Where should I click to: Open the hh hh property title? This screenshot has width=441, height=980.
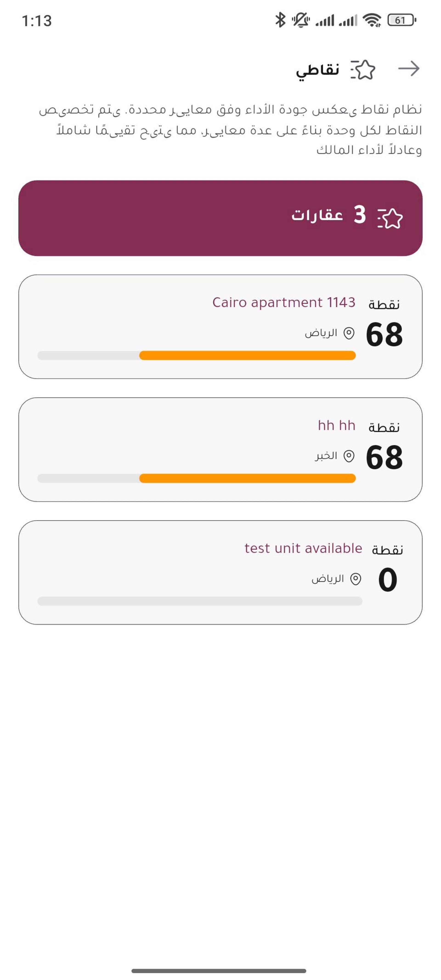pyautogui.click(x=337, y=425)
